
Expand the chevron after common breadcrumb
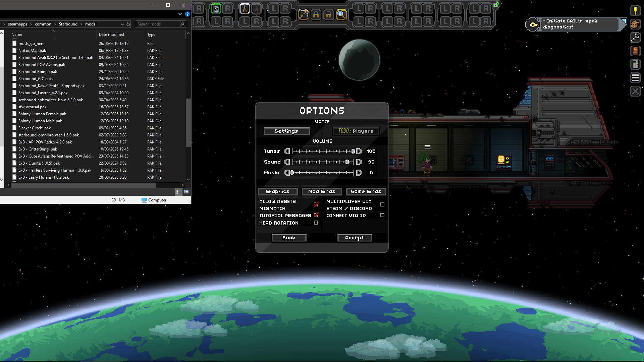(55, 24)
